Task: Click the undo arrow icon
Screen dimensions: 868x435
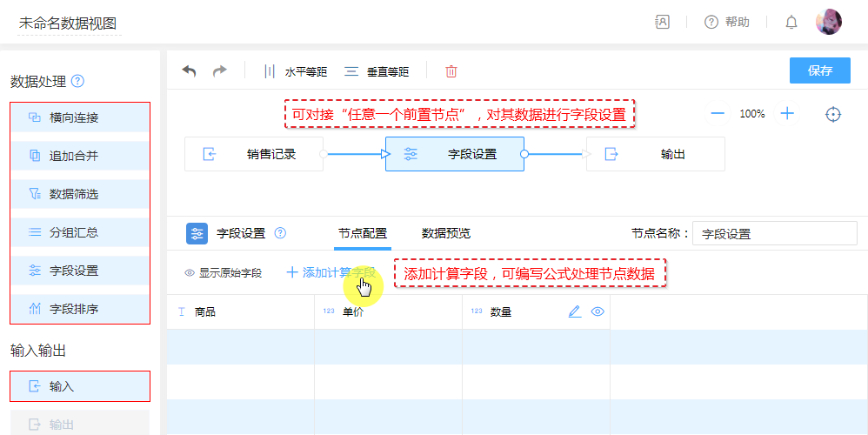Action: [x=189, y=71]
